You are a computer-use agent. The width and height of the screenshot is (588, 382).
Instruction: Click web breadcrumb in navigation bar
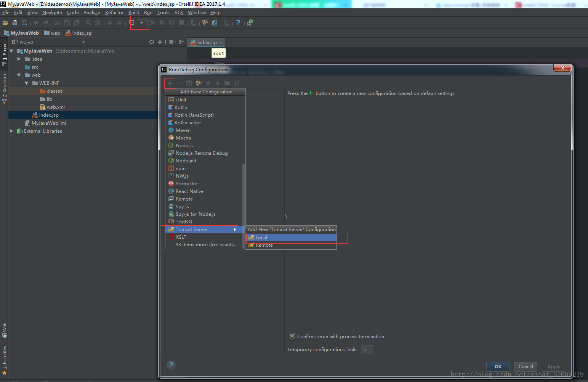(x=52, y=33)
